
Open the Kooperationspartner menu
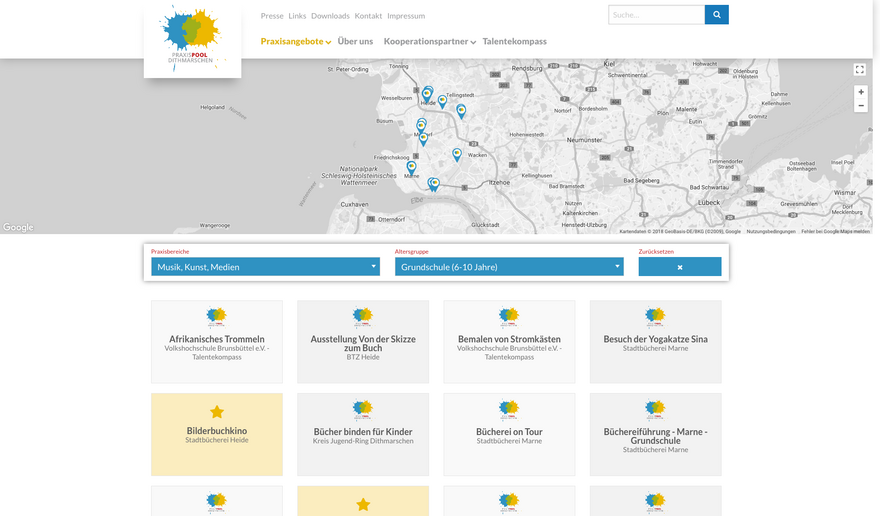428,42
